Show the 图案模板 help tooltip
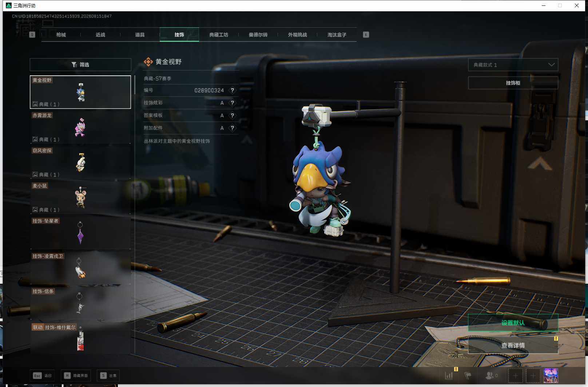This screenshot has width=588, height=387. tap(232, 116)
